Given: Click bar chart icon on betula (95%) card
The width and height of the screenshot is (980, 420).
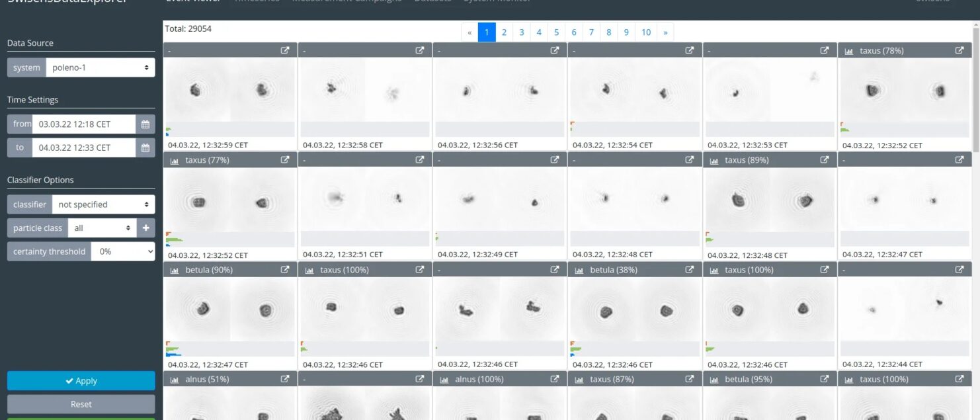Looking at the screenshot, I should pos(714,380).
